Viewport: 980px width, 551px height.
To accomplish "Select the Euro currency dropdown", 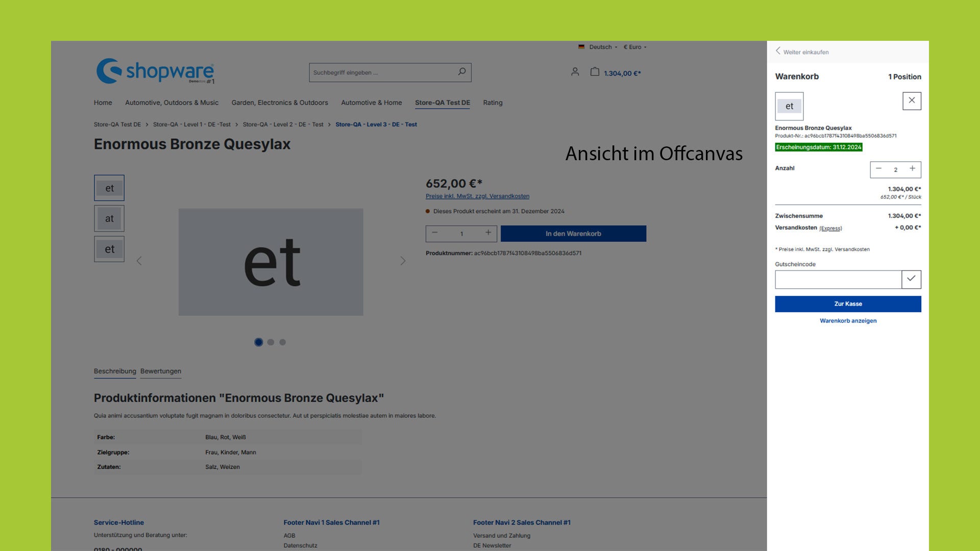I will (x=633, y=46).
